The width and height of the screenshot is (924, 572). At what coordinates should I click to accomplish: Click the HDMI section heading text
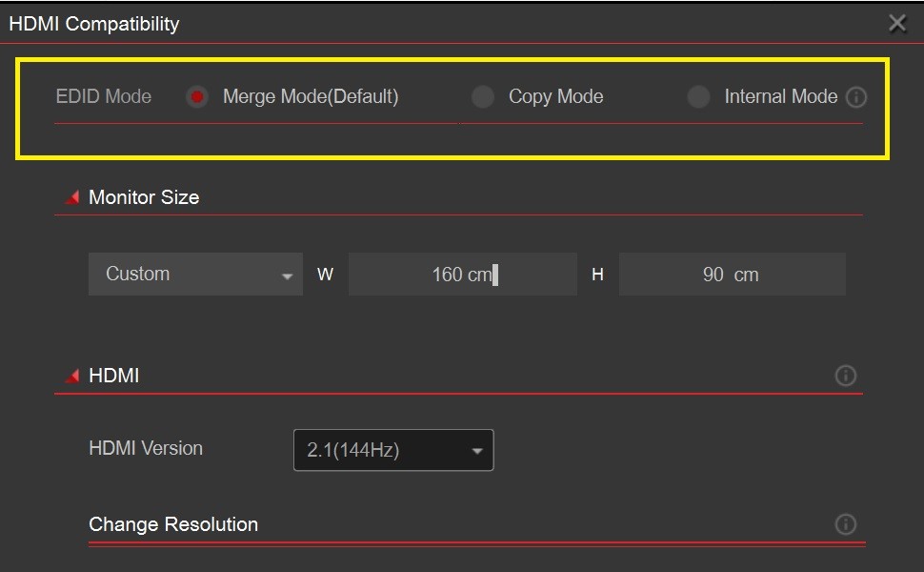(x=113, y=376)
